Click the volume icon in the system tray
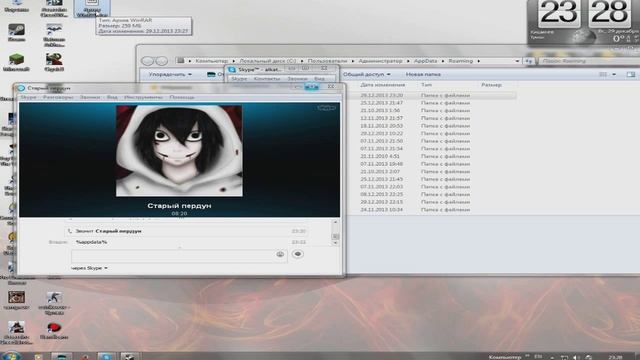The image size is (640, 360). (576, 357)
